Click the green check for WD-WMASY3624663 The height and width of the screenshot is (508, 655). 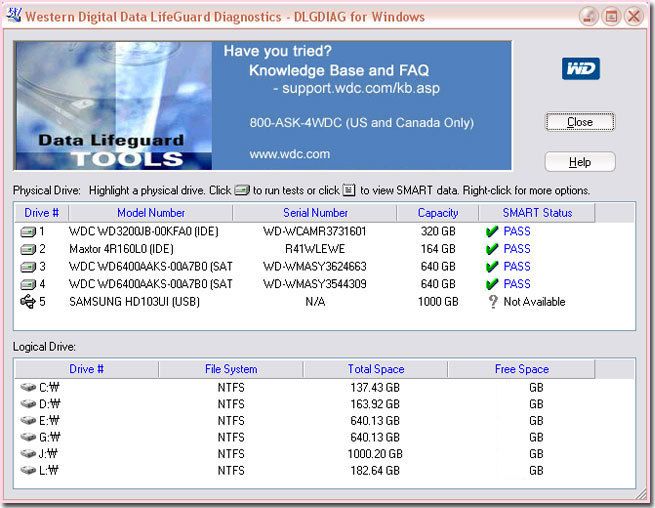point(492,267)
